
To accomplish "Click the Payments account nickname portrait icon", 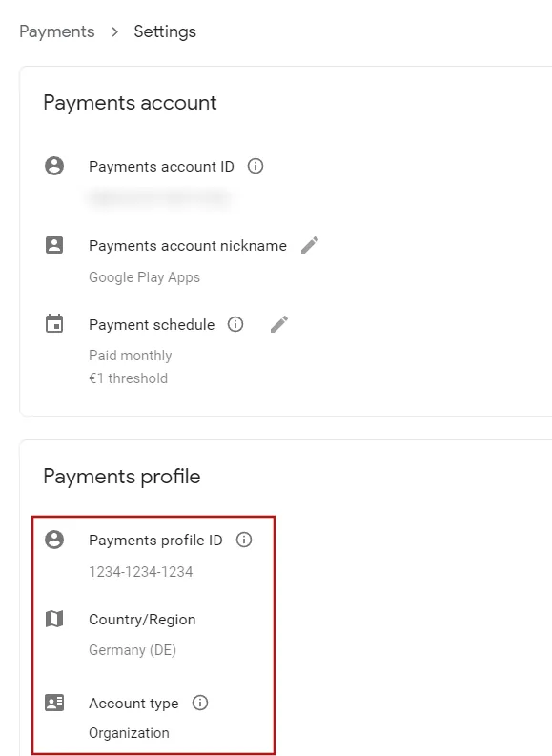I will coord(54,245).
